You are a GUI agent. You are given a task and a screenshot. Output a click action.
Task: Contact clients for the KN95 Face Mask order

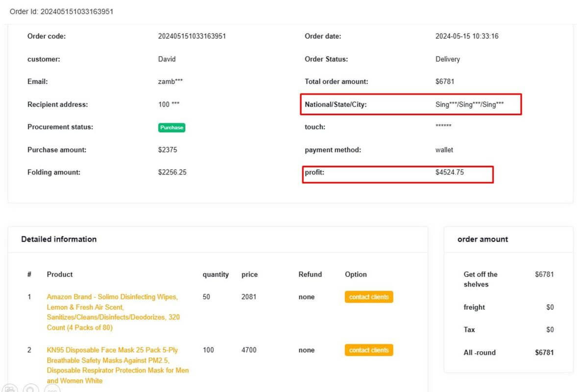pyautogui.click(x=369, y=350)
